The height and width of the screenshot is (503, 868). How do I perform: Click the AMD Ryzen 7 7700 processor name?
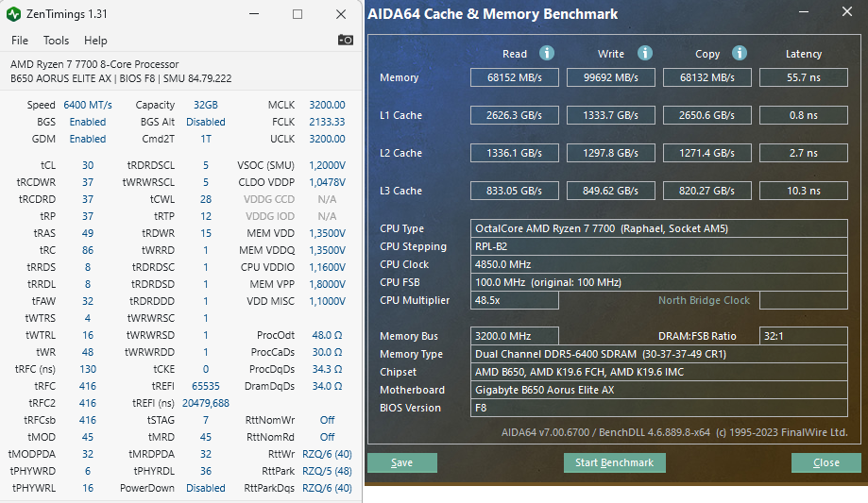pos(94,64)
